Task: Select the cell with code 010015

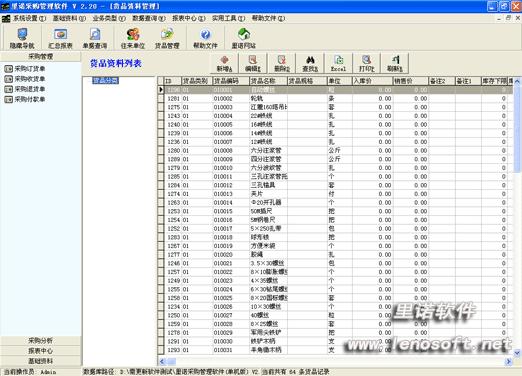Action: click(231, 211)
